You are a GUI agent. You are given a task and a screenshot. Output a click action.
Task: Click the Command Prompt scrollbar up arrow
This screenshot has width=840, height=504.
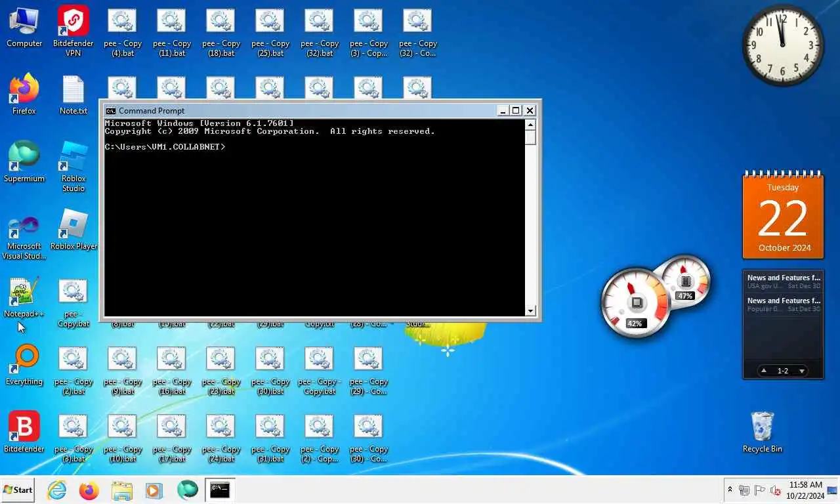tap(530, 125)
